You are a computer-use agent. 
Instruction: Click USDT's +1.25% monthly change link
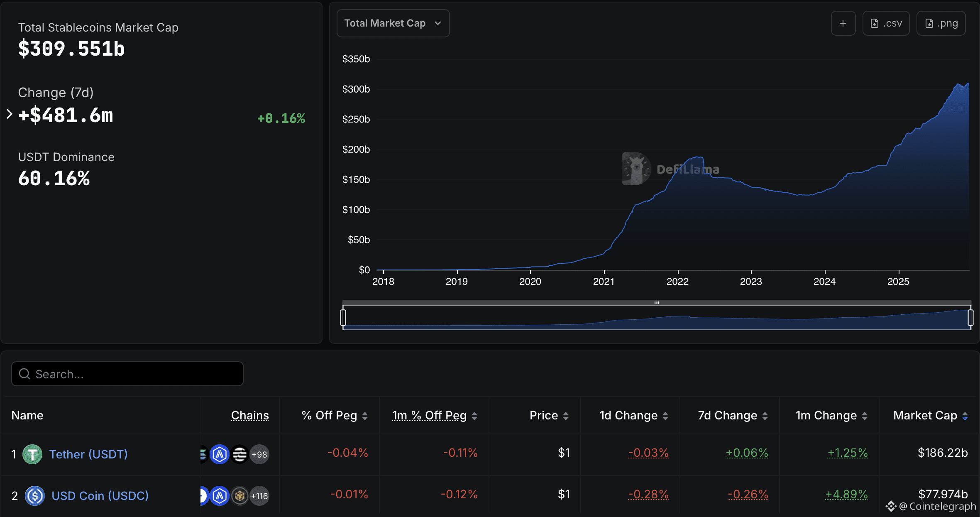[x=848, y=453]
